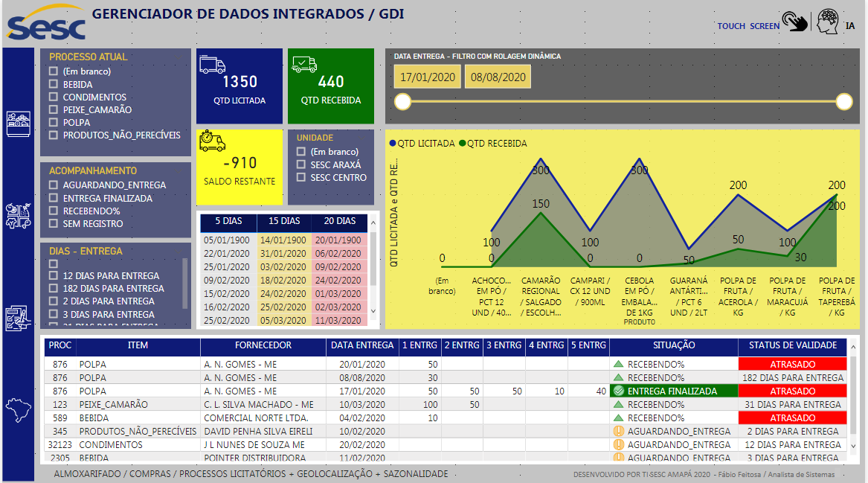868x483 pixels.
Task: Click the Sesc logo
Action: click(47, 23)
